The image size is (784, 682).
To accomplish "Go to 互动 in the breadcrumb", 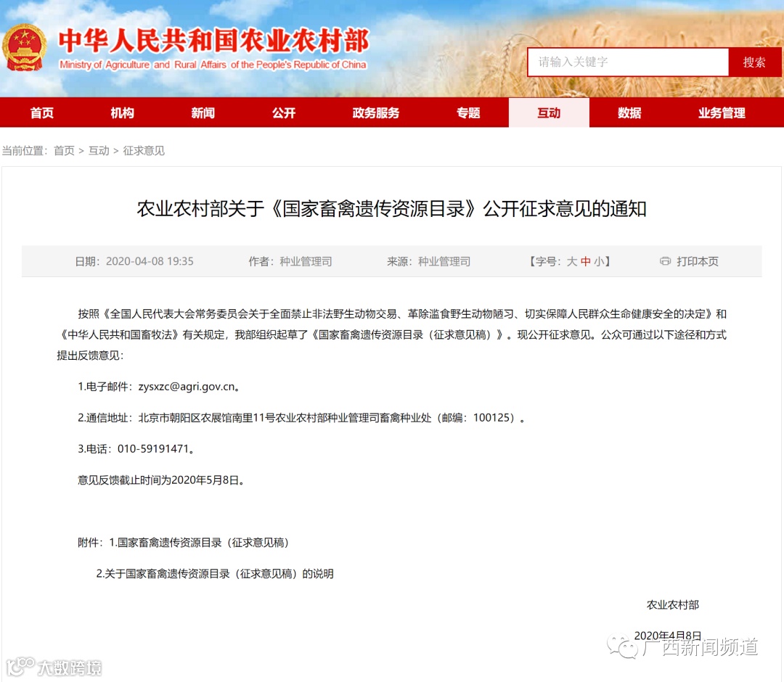I will [x=99, y=151].
